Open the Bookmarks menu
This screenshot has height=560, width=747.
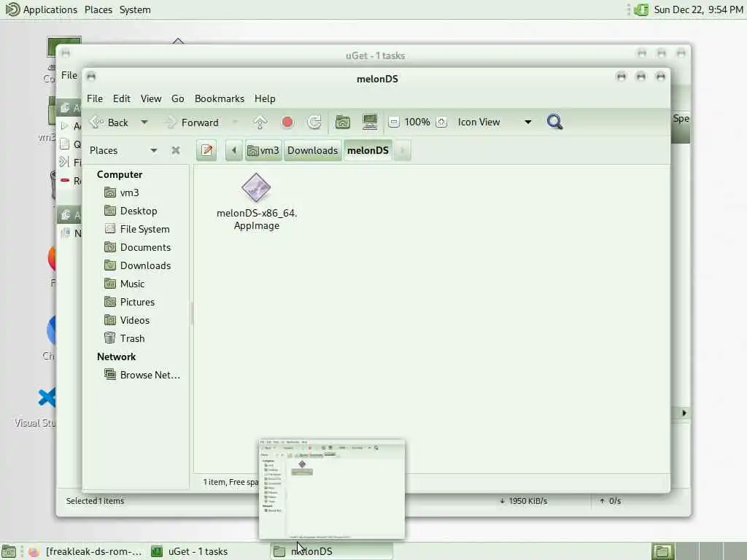219,98
